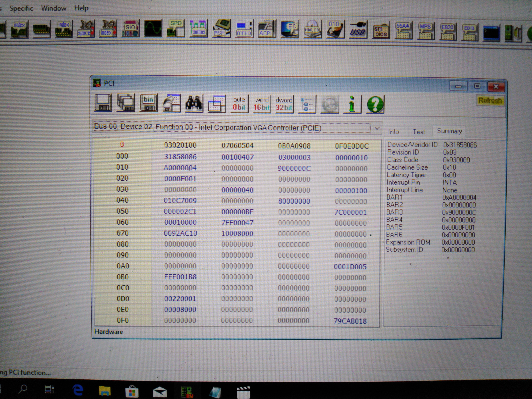Click the greyed gear settings icon
Viewport: 532px width, 399px height.
coord(330,104)
